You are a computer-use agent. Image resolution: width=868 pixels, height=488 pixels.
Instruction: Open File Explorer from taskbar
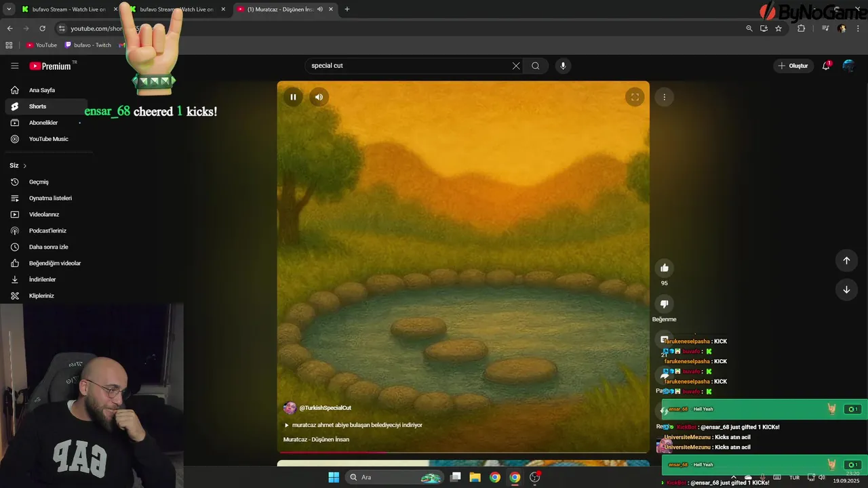pyautogui.click(x=475, y=477)
